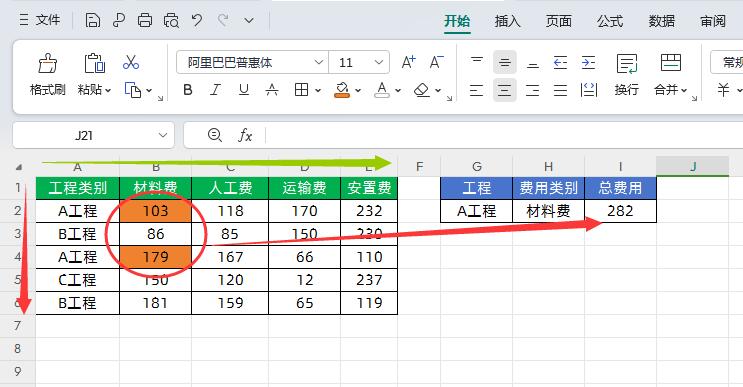Open Print Preview icon
The height and width of the screenshot is (387, 743).
[x=171, y=20]
